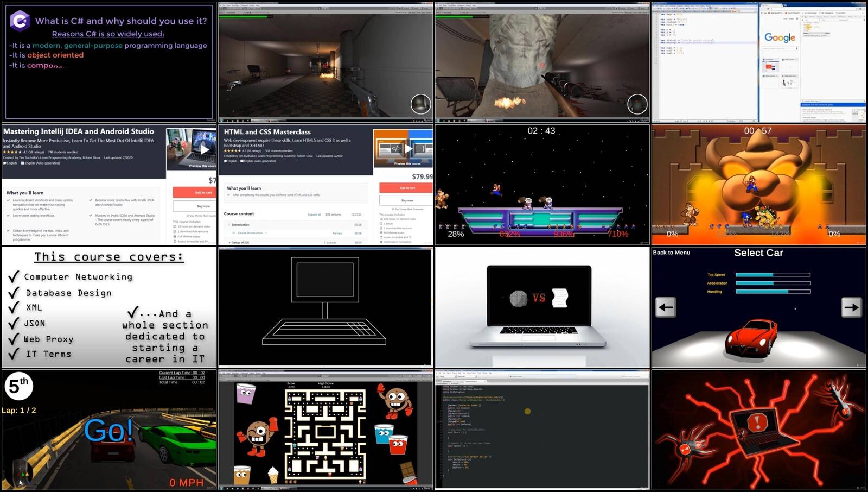Click the '5th' position badge in racing game
This screenshot has height=492, width=868.
[18, 386]
